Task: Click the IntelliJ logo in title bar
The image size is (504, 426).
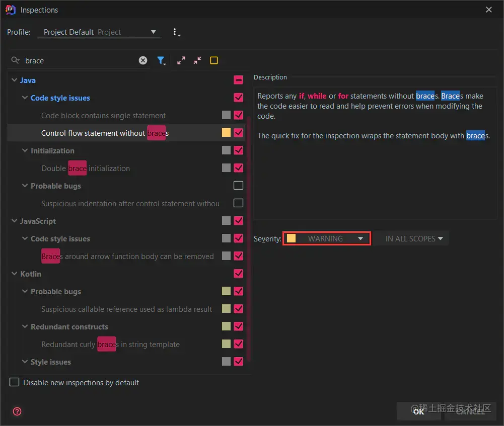Action: coord(10,10)
